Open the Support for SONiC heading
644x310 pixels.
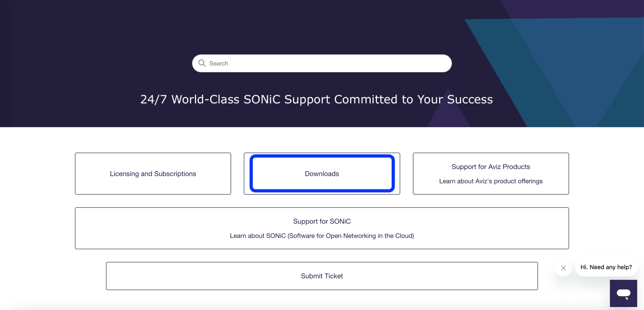click(322, 221)
